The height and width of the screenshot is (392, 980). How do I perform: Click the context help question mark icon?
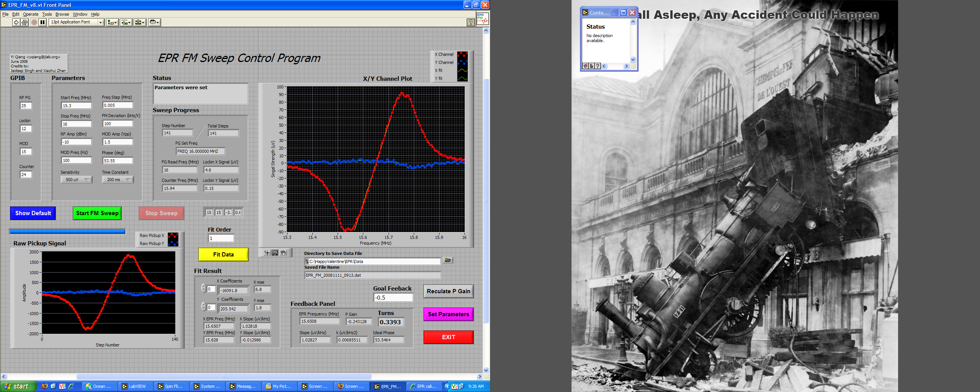(471, 22)
